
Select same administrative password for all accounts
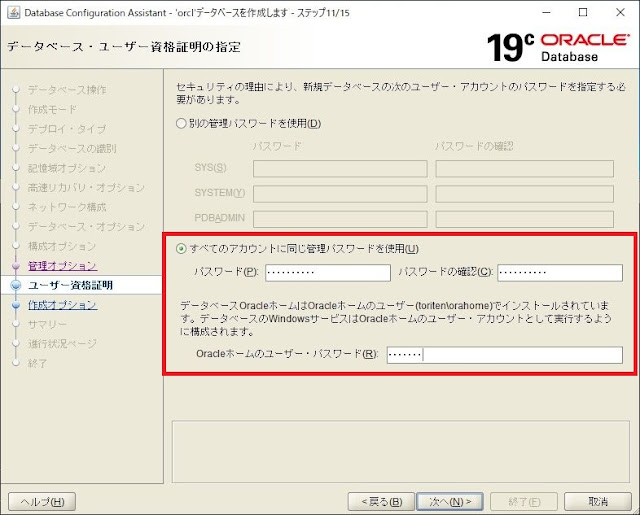click(x=298, y=249)
